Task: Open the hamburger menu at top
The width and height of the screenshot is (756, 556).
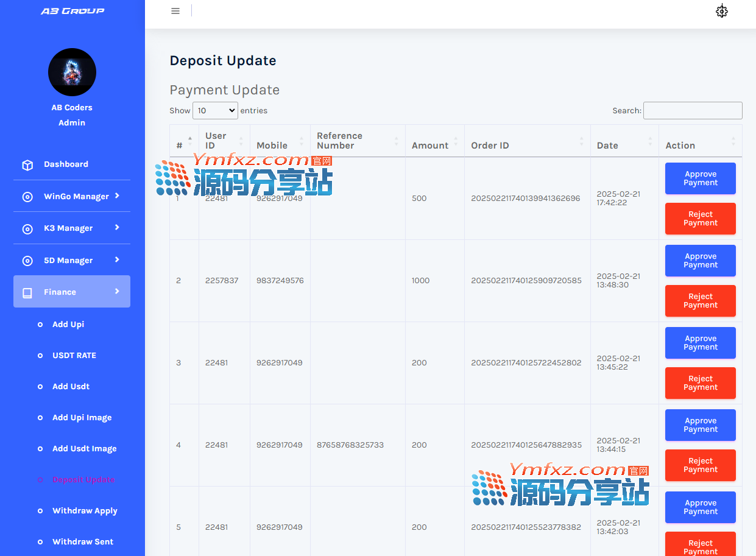Action: (175, 10)
